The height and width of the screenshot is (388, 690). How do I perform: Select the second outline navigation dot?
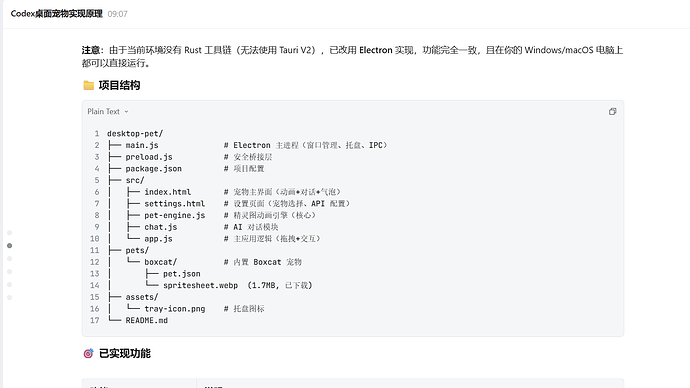click(10, 245)
